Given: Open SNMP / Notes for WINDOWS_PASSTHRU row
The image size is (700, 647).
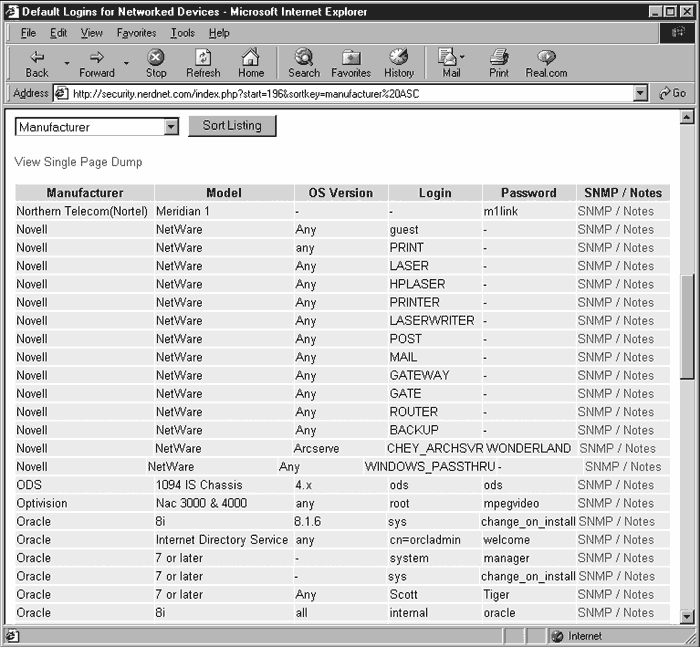Looking at the screenshot, I should (623, 467).
